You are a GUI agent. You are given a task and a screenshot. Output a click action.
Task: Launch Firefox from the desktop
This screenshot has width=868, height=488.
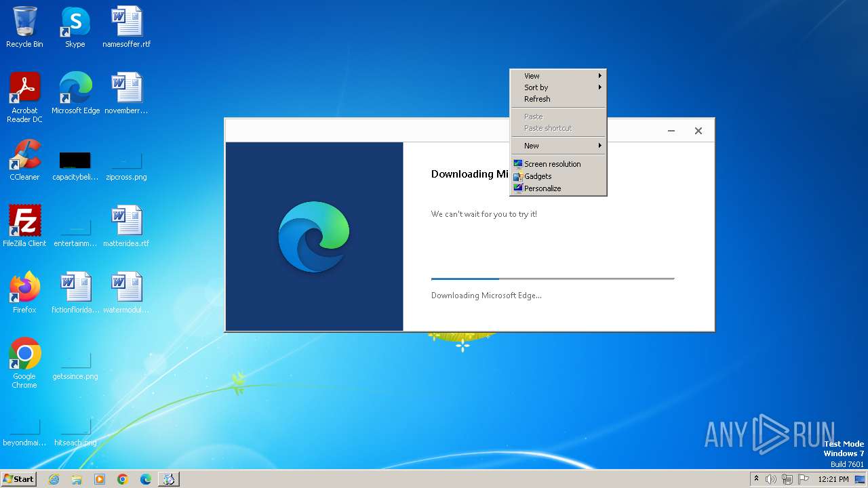[24, 292]
